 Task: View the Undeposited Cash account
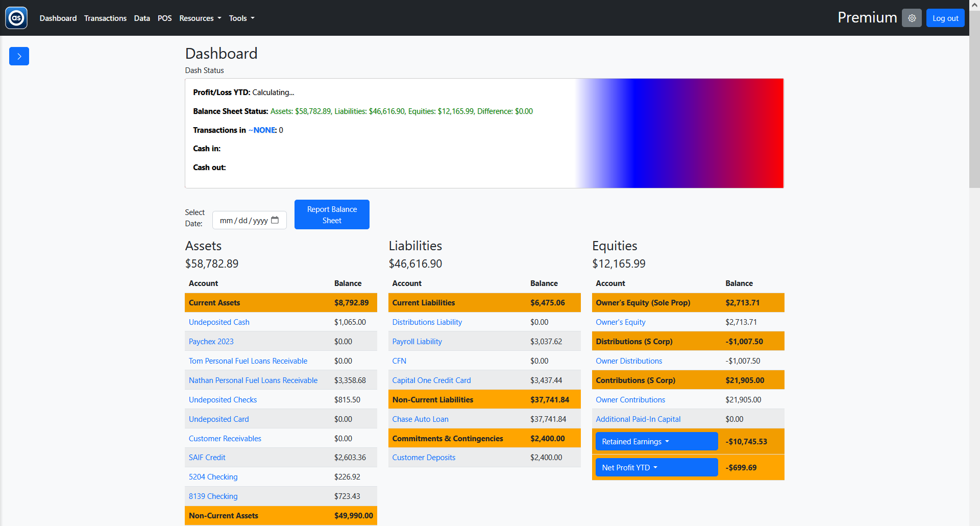click(219, 322)
